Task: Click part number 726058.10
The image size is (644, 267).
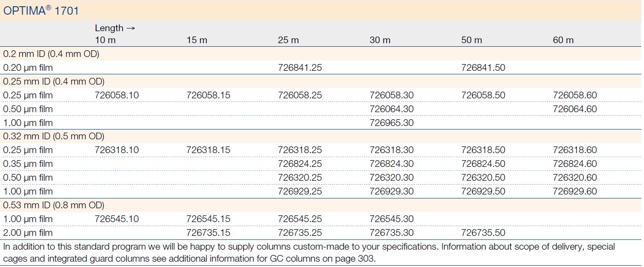Action: click(x=117, y=95)
